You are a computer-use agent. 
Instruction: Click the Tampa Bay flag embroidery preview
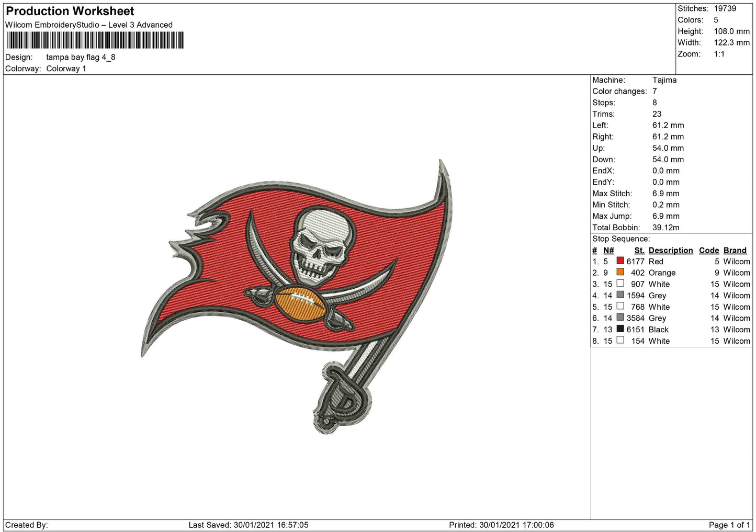click(x=297, y=297)
